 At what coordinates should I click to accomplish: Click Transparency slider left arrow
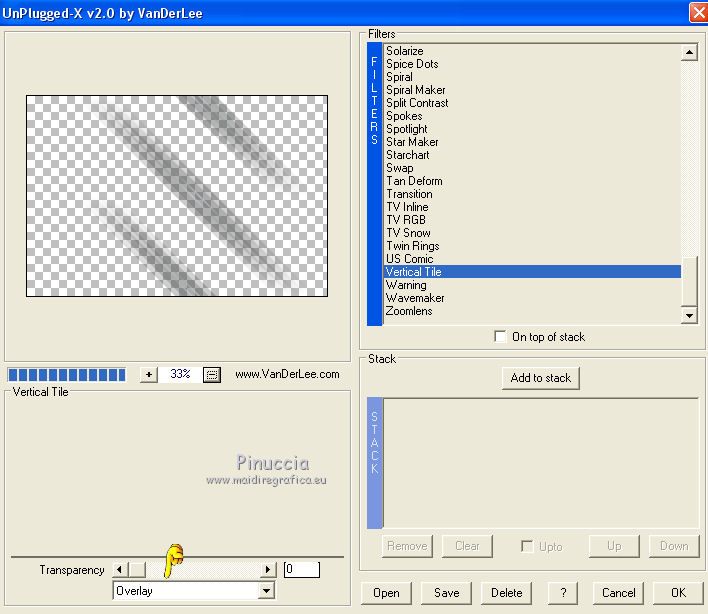(119, 570)
